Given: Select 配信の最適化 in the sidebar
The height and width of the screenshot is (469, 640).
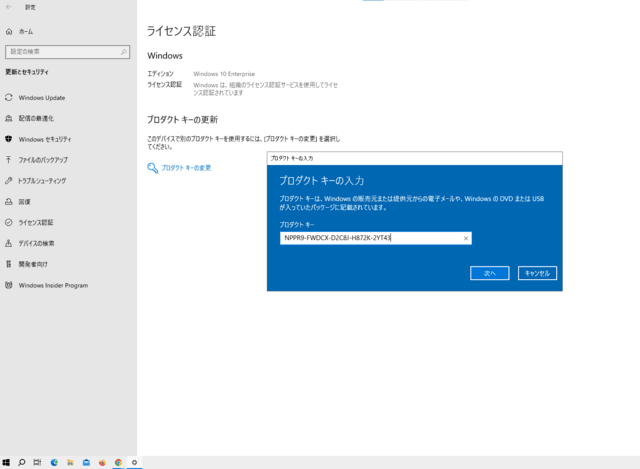Looking at the screenshot, I should pos(39,118).
